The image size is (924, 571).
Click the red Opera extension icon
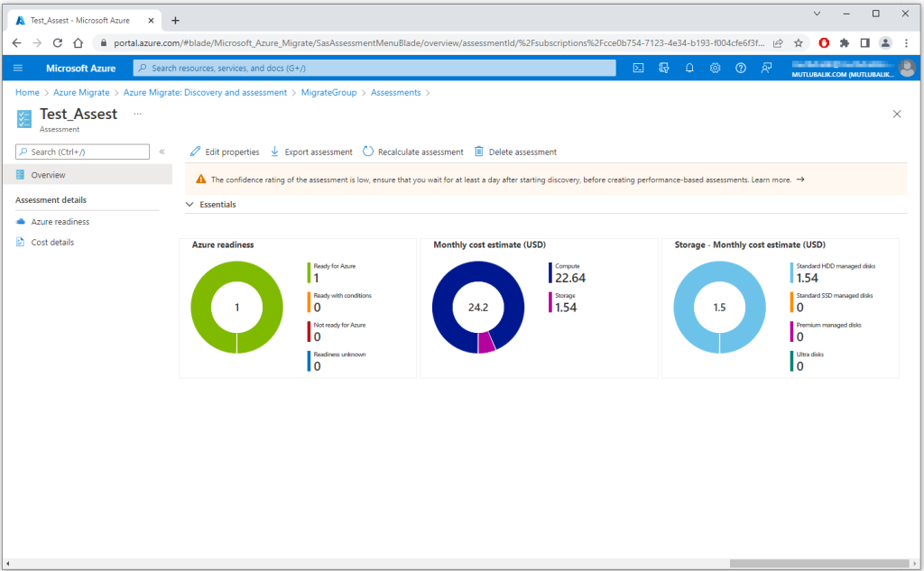coord(824,43)
